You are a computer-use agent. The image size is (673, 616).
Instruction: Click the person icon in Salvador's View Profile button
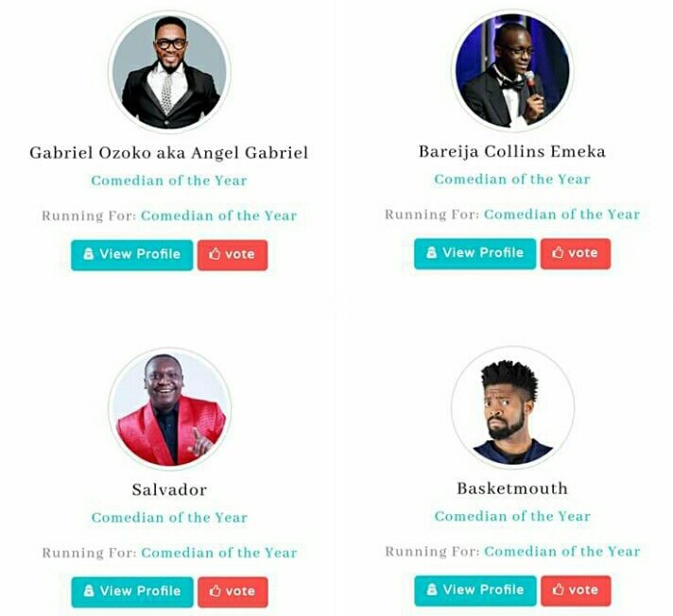[x=89, y=591]
